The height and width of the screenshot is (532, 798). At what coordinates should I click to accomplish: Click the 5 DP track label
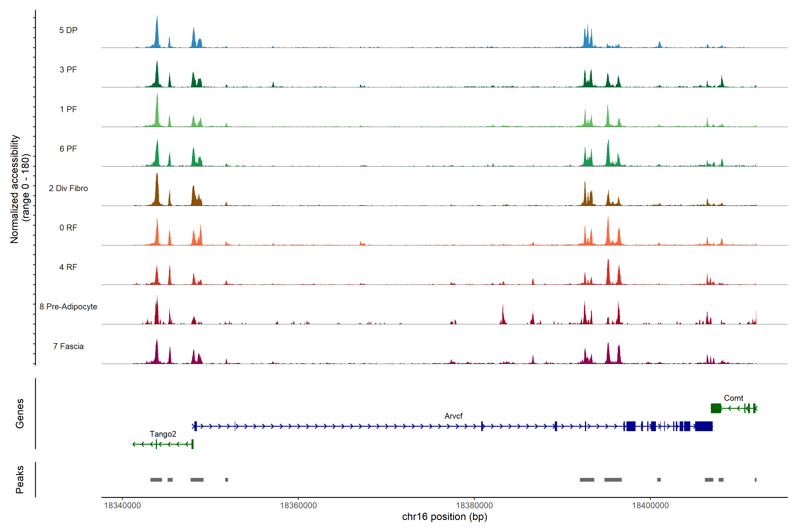[68, 30]
